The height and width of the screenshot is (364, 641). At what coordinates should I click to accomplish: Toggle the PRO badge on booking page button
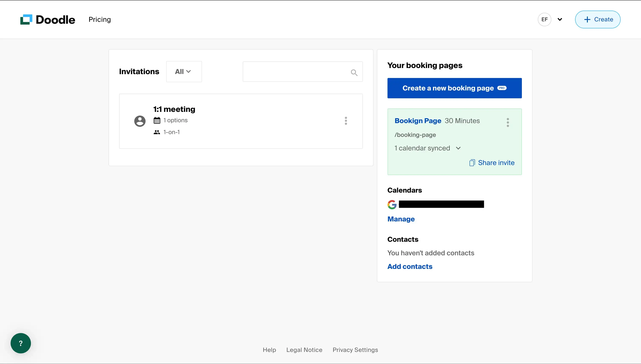502,88
